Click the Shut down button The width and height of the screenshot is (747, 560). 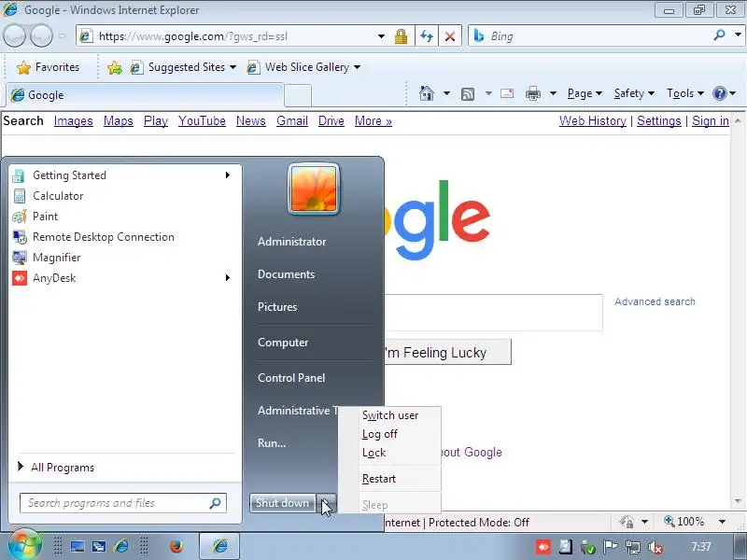pos(283,503)
